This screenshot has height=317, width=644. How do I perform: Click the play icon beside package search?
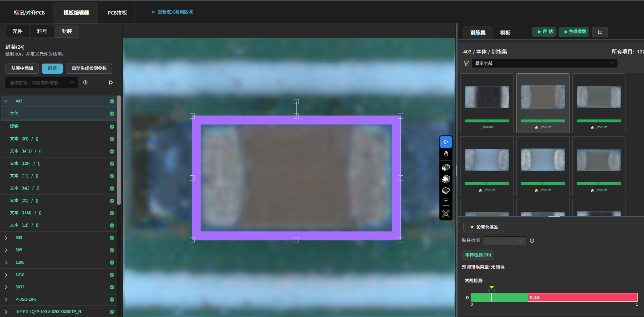tap(111, 82)
